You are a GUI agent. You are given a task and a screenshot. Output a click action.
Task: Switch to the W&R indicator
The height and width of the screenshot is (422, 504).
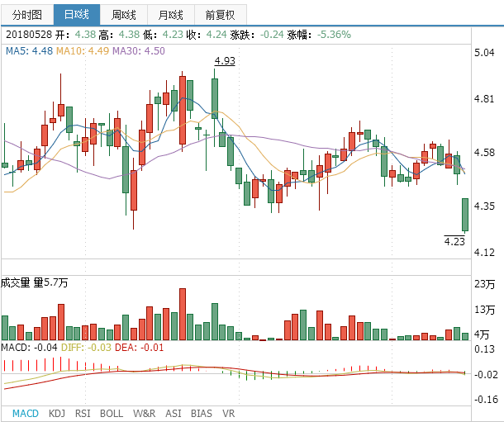pyautogui.click(x=144, y=413)
